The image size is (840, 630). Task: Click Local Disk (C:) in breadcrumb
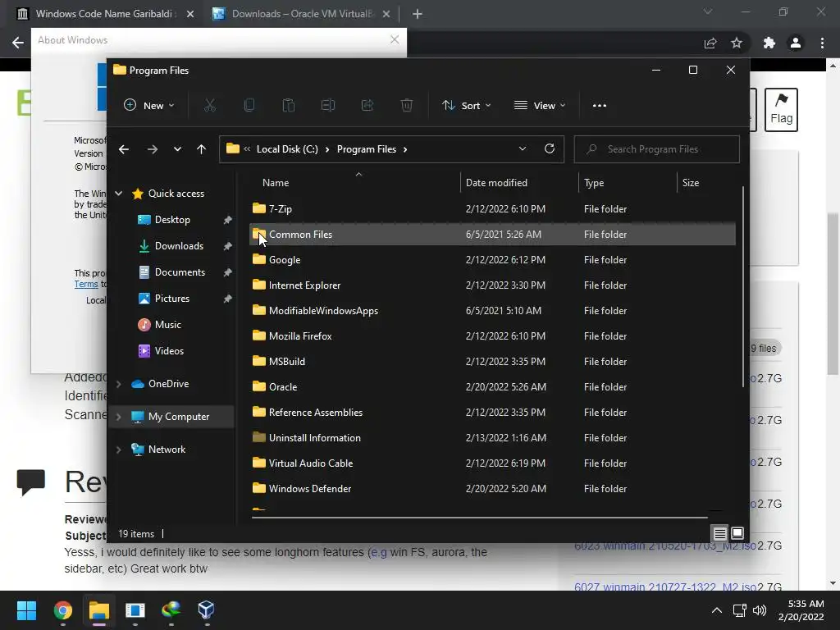287,149
